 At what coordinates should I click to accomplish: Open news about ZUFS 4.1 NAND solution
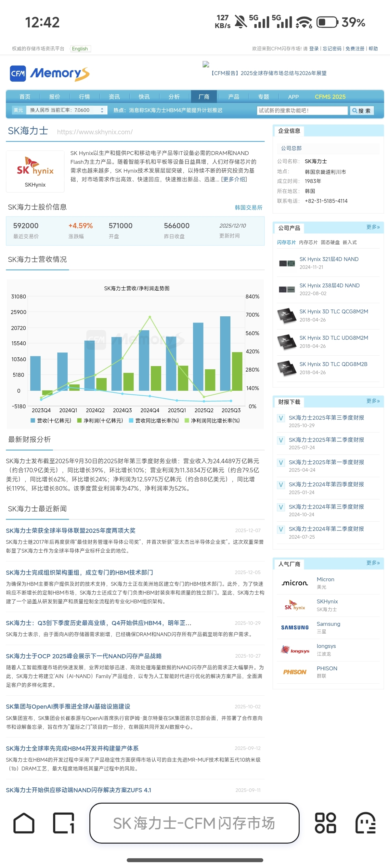pos(78,790)
